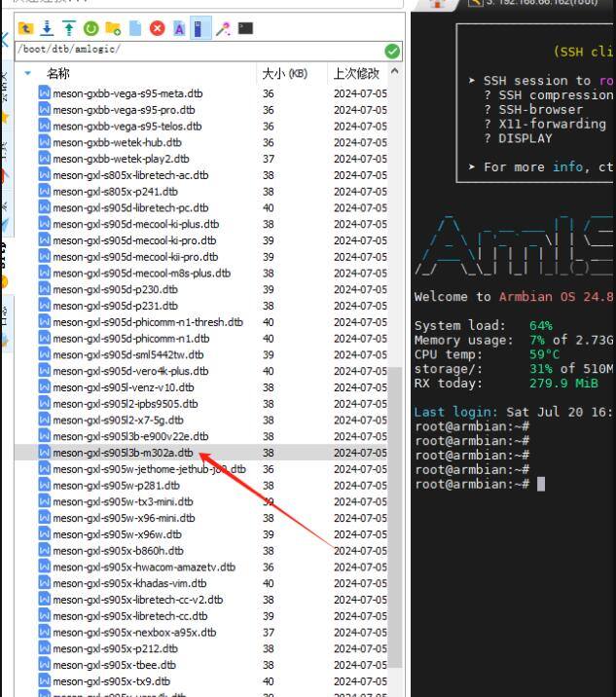Image resolution: width=616 pixels, height=697 pixels.
Task: Refresh the current folder with green icon
Action: pyautogui.click(x=91, y=29)
